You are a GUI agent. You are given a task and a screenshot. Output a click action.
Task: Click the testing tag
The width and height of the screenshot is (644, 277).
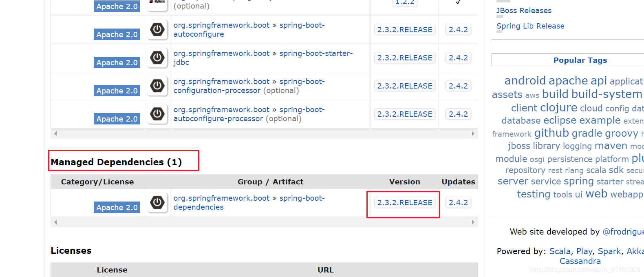[534, 194]
